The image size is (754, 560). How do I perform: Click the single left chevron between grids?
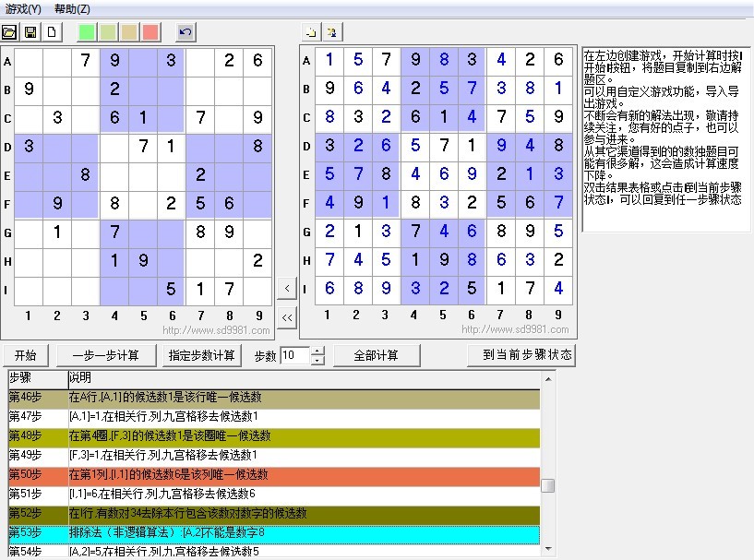point(286,287)
